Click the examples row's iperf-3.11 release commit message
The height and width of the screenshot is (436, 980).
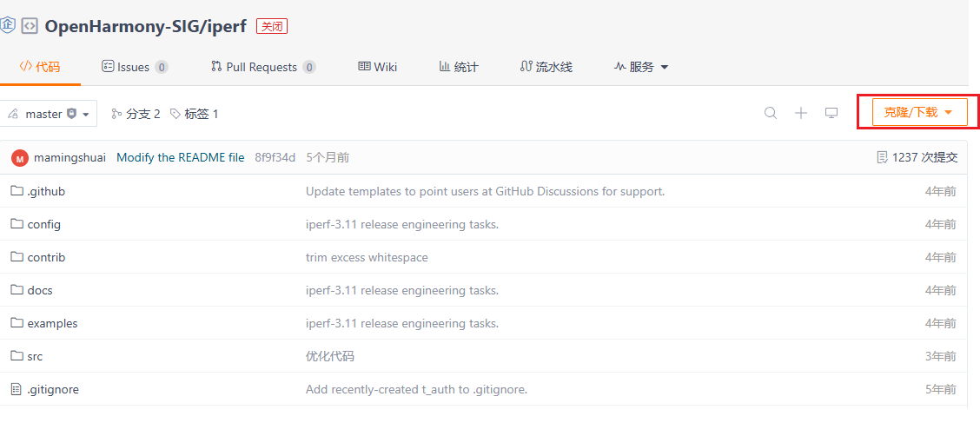coord(402,324)
